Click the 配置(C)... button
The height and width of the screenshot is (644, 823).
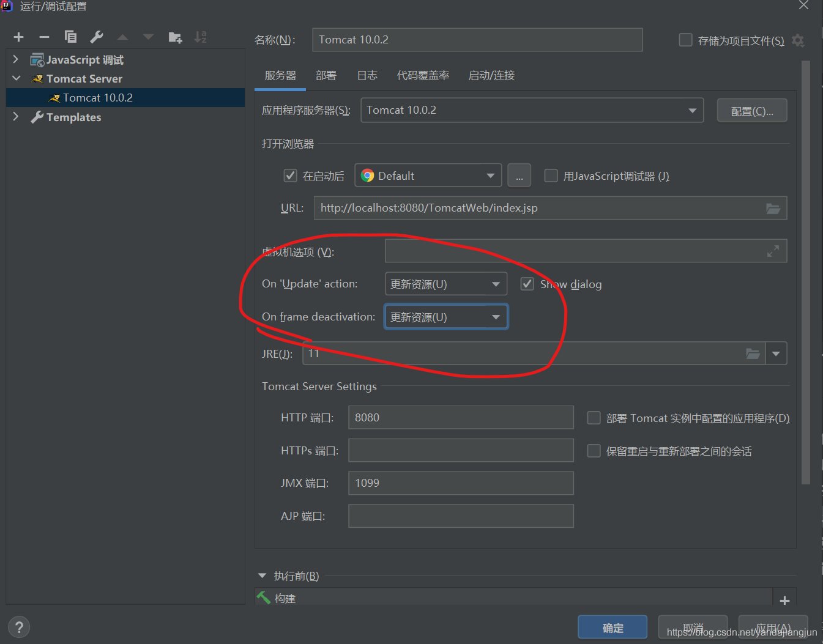click(x=752, y=111)
